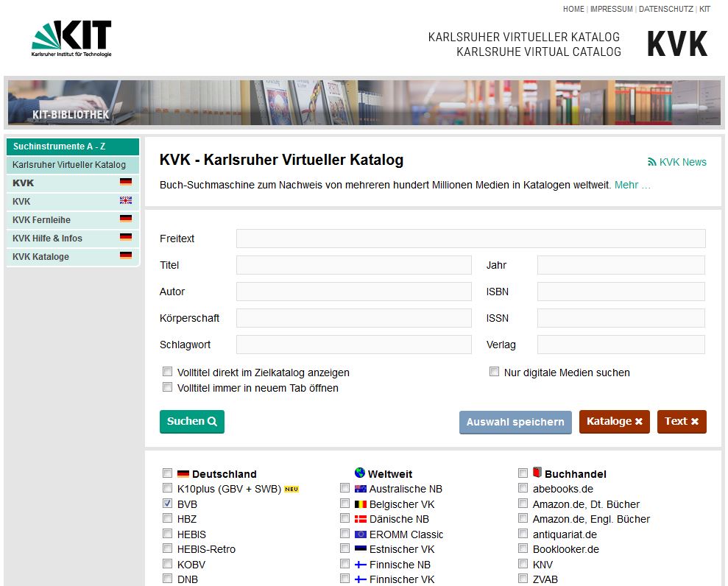Open Suchinstrumente A - Z in the sidebar

click(x=73, y=146)
